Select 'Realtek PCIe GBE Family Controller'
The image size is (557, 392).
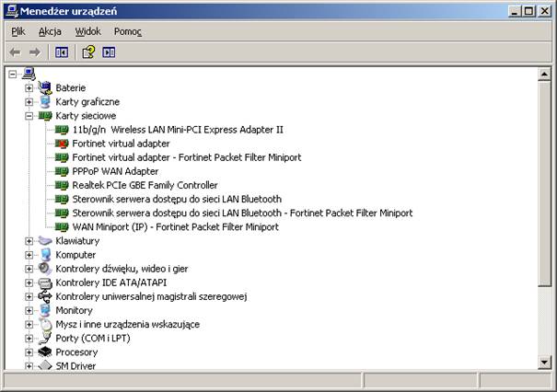(x=145, y=185)
